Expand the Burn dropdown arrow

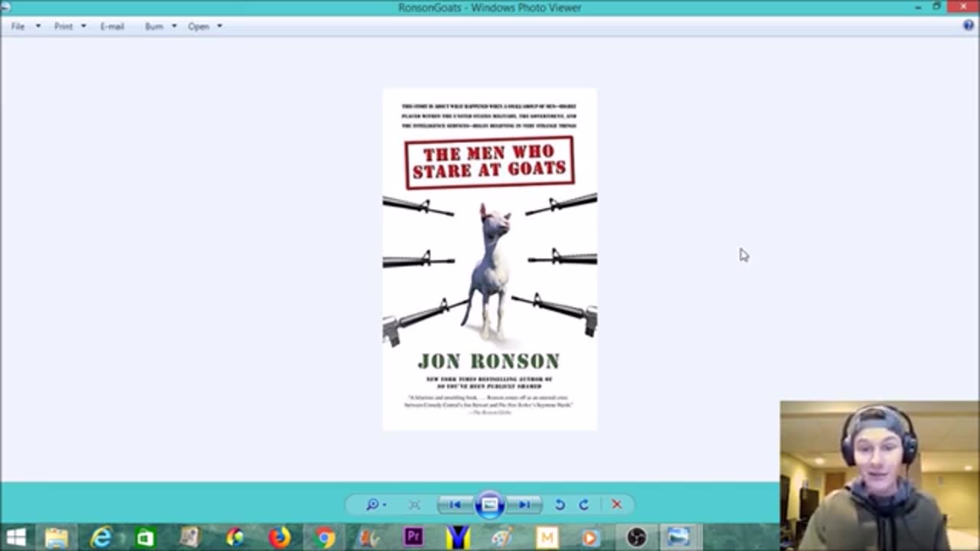(174, 26)
